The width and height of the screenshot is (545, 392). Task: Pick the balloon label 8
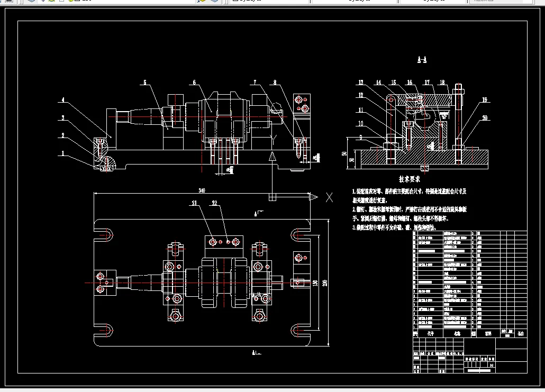tap(275, 83)
